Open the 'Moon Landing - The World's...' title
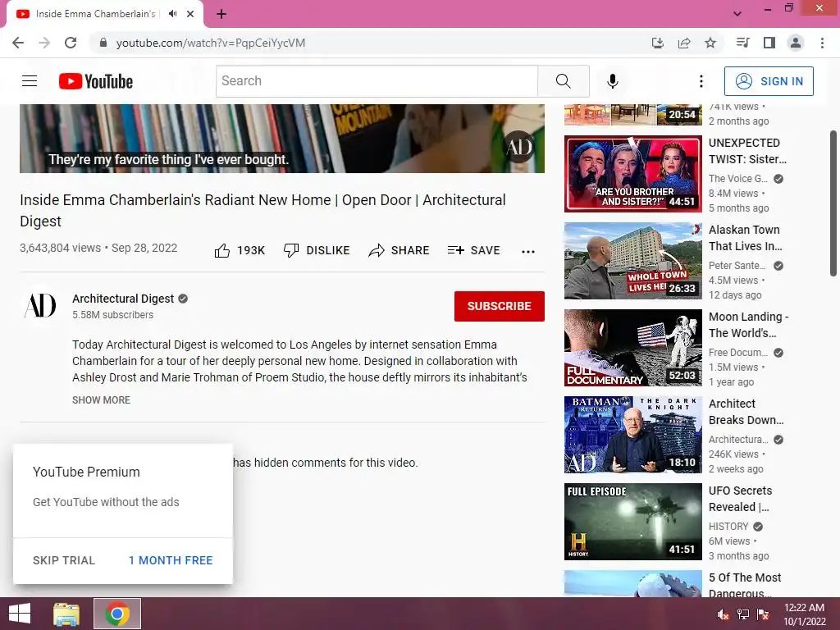This screenshot has width=840, height=630. pyautogui.click(x=748, y=325)
